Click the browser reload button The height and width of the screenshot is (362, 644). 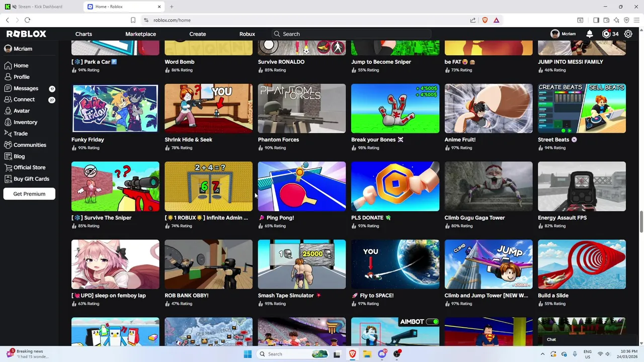click(x=27, y=20)
